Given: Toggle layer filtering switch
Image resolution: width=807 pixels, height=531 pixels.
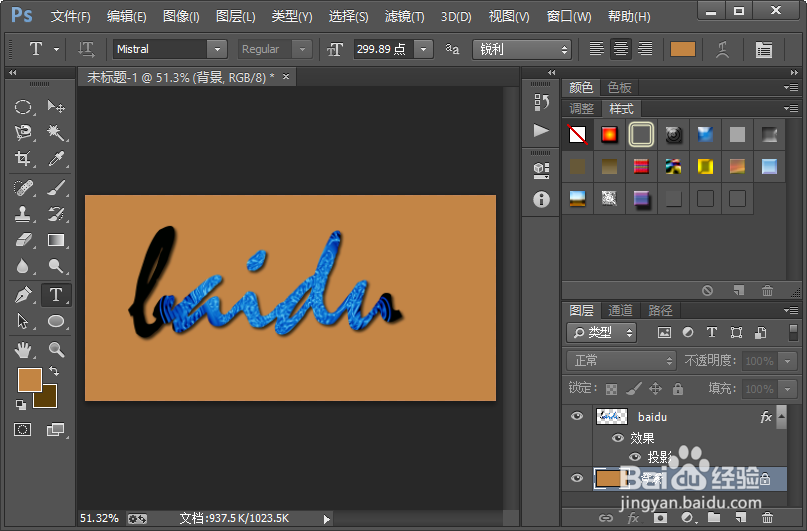Looking at the screenshot, I should 793,332.
